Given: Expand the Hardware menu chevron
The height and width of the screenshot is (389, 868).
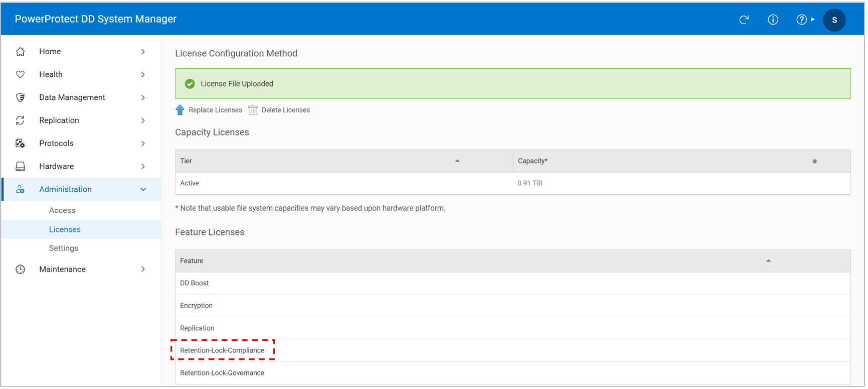Looking at the screenshot, I should (x=143, y=167).
